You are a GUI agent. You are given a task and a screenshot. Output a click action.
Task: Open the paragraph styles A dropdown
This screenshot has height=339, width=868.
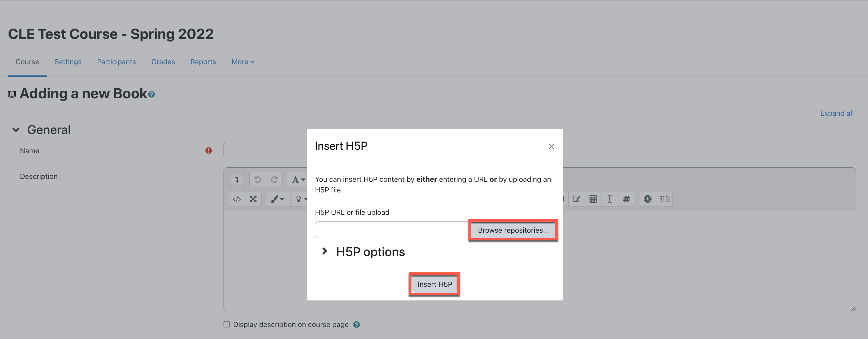pyautogui.click(x=298, y=179)
